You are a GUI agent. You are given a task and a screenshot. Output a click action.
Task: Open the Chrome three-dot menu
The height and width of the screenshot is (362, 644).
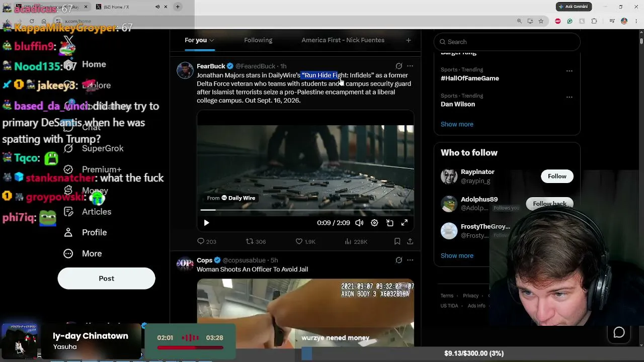click(x=636, y=21)
